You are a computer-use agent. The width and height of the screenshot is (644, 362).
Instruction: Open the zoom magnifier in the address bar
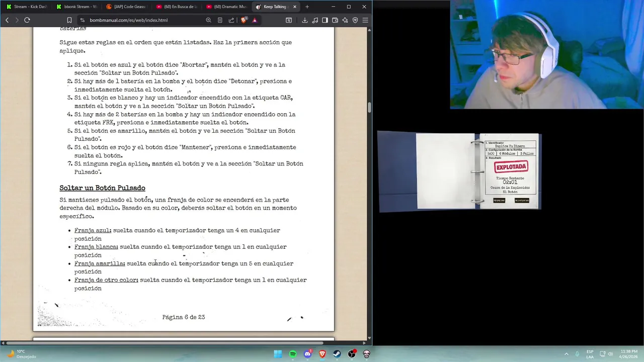coord(208,20)
